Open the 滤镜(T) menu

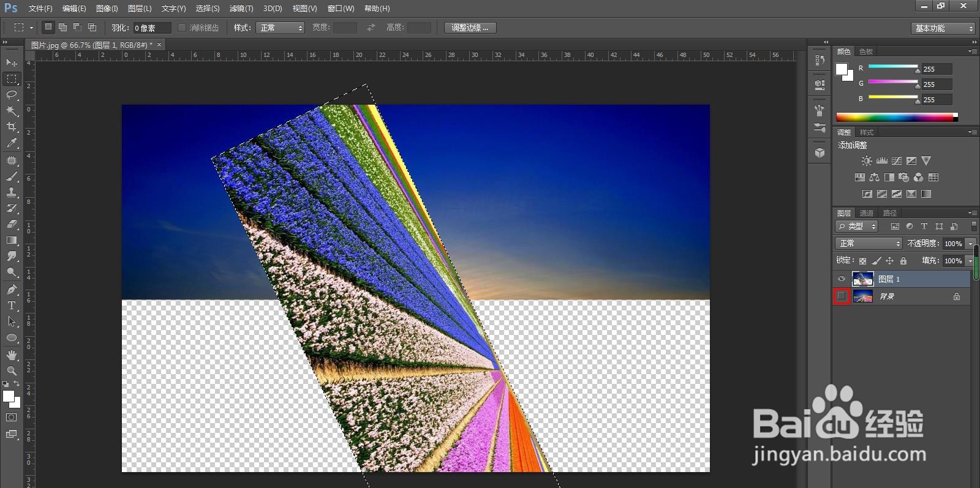tap(241, 9)
